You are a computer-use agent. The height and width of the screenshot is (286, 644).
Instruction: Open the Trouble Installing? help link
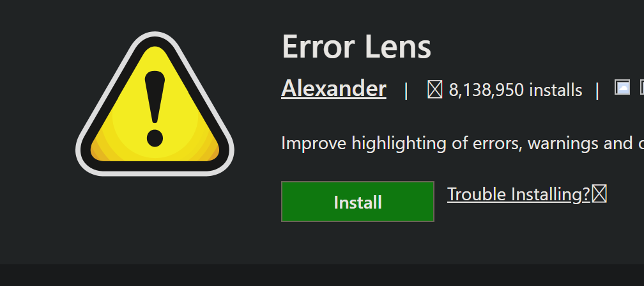(518, 194)
